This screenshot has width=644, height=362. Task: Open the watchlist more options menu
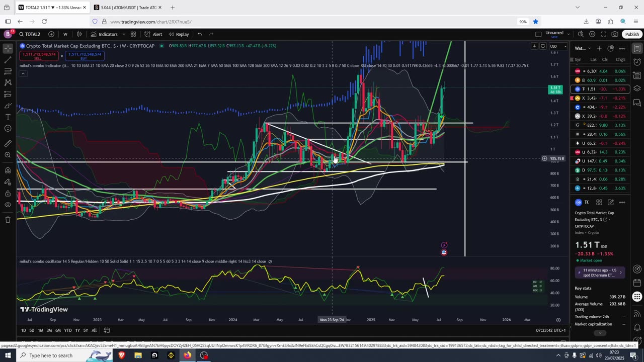(x=622, y=48)
